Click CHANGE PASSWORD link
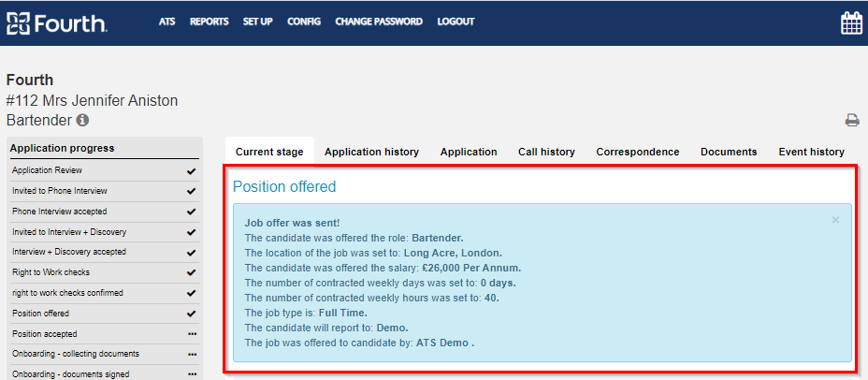 379,22
